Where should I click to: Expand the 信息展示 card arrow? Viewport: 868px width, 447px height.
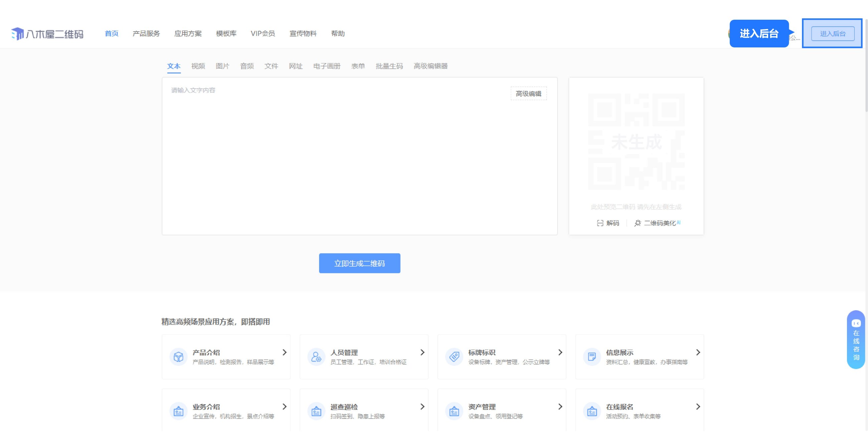coord(698,352)
